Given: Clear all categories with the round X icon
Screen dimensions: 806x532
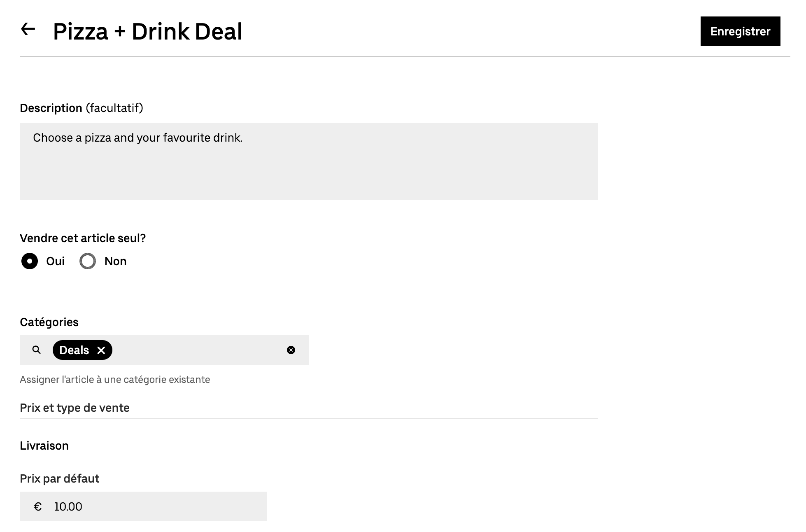Looking at the screenshot, I should click(x=291, y=350).
